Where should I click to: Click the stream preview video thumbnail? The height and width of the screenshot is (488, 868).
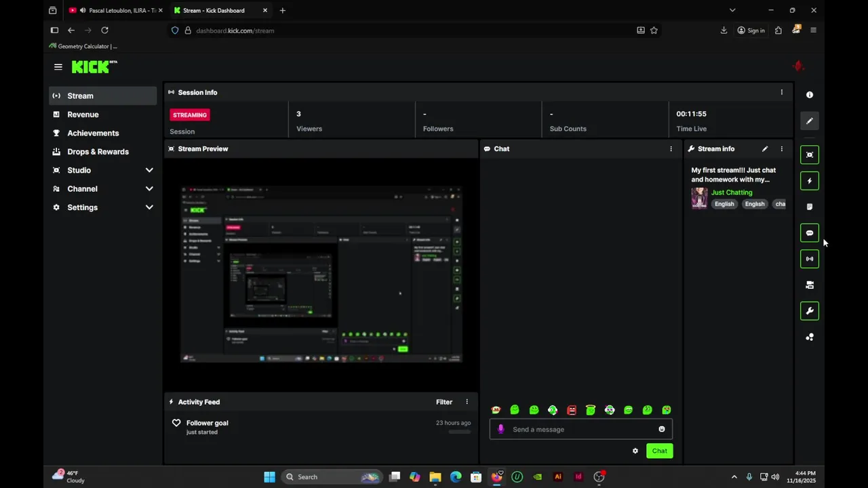(321, 274)
